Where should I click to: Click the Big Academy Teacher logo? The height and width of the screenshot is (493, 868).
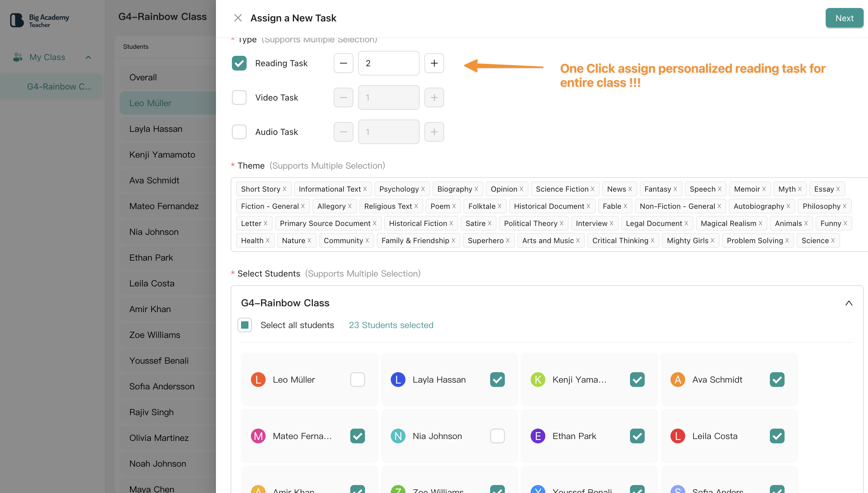point(40,20)
